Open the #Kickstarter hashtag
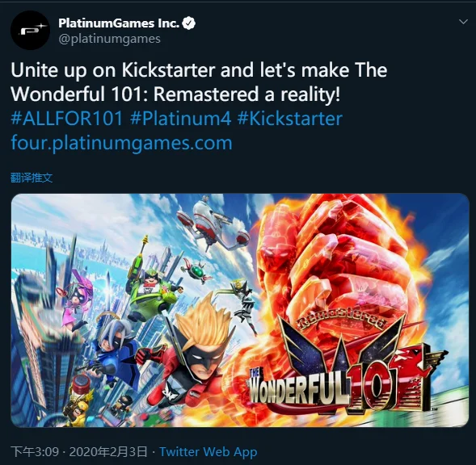476x465 pixels. coord(289,119)
